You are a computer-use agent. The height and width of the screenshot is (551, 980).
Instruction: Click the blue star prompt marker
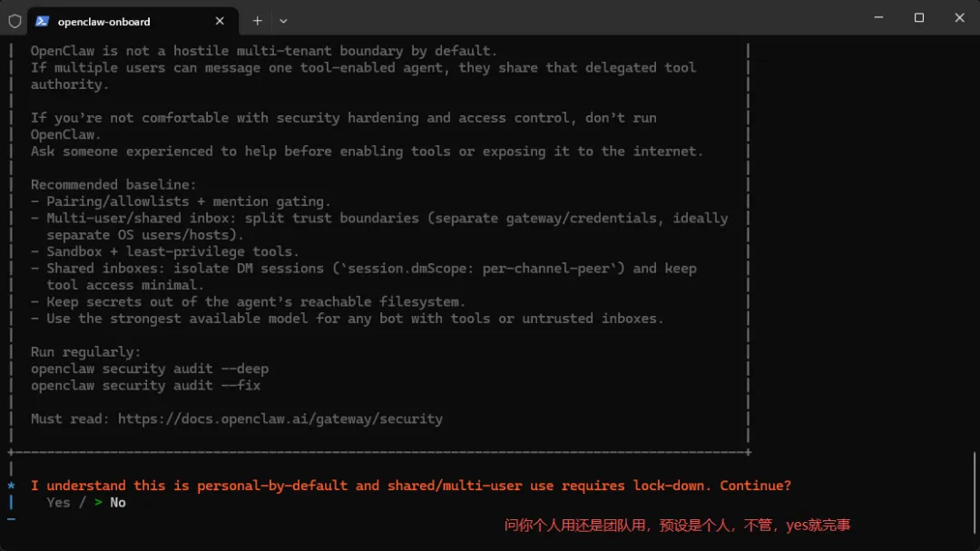pyautogui.click(x=11, y=486)
